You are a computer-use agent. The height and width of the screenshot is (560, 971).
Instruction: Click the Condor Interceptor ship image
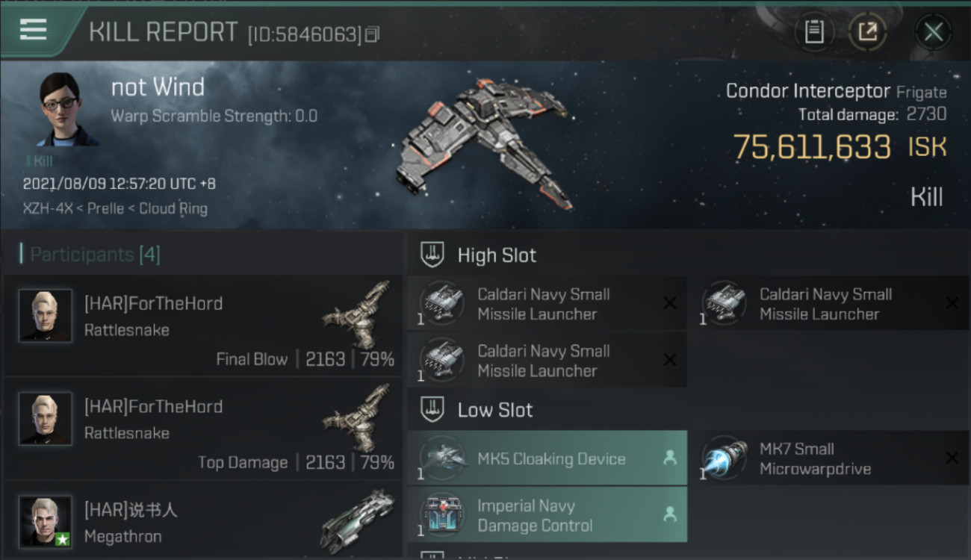pyautogui.click(x=485, y=144)
